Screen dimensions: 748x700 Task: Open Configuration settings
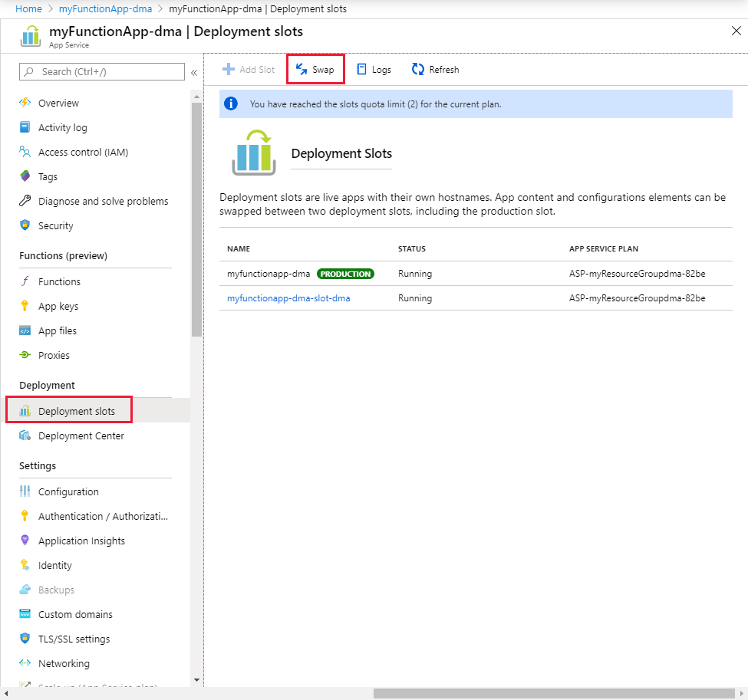point(68,491)
